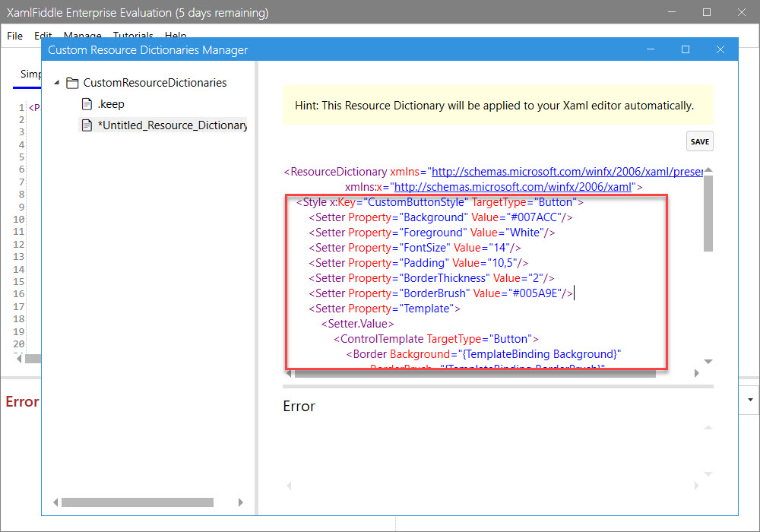Click the code editor scroll up arrow
Viewport: 760px width, 532px height.
pos(708,169)
